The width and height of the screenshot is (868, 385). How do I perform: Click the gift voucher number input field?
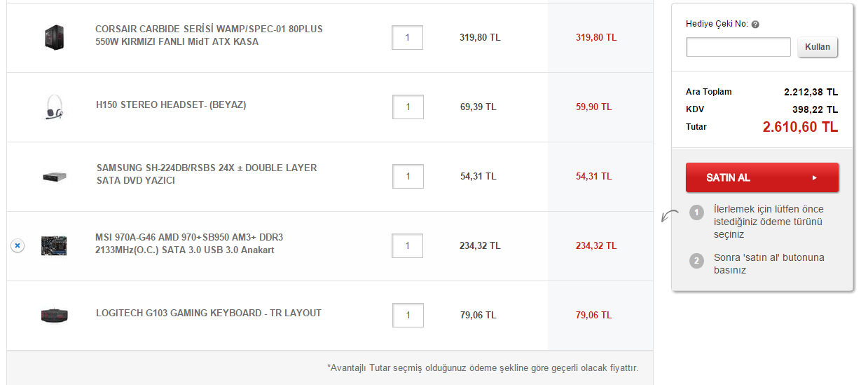coord(738,47)
